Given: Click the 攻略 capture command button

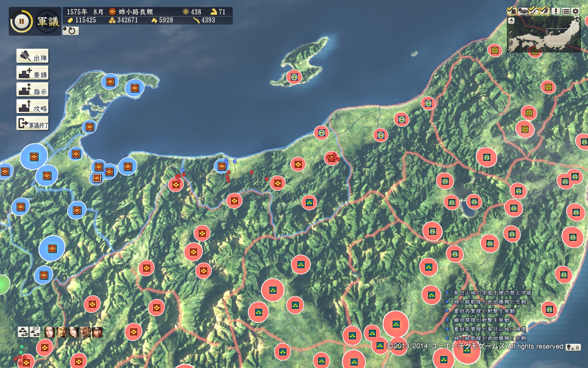Looking at the screenshot, I should pos(33,107).
